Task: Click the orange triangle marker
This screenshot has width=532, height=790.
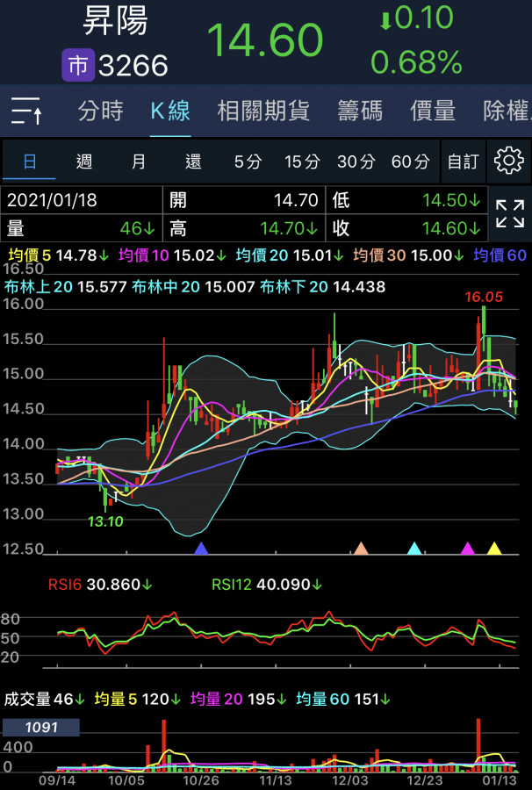Action: point(361,549)
